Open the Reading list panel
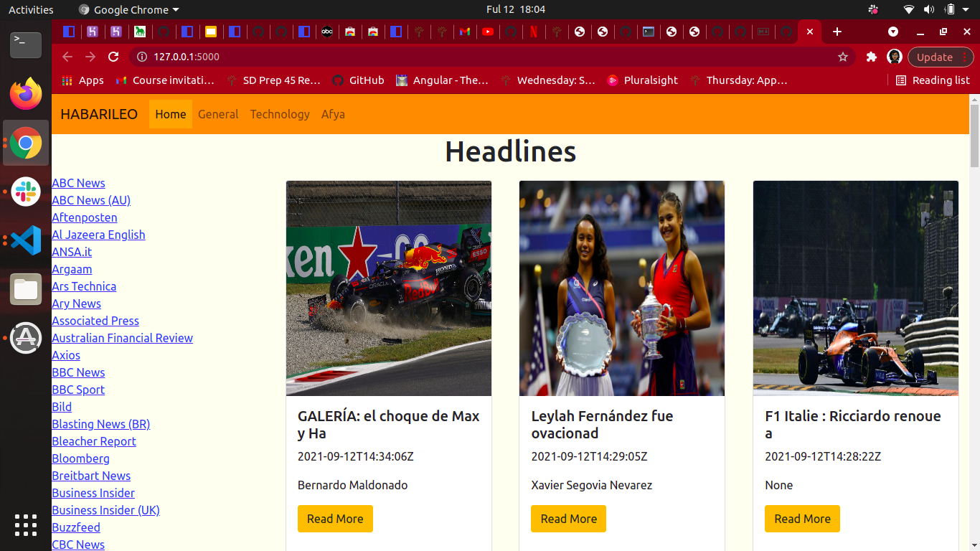The width and height of the screenshot is (980, 551). 933,80
